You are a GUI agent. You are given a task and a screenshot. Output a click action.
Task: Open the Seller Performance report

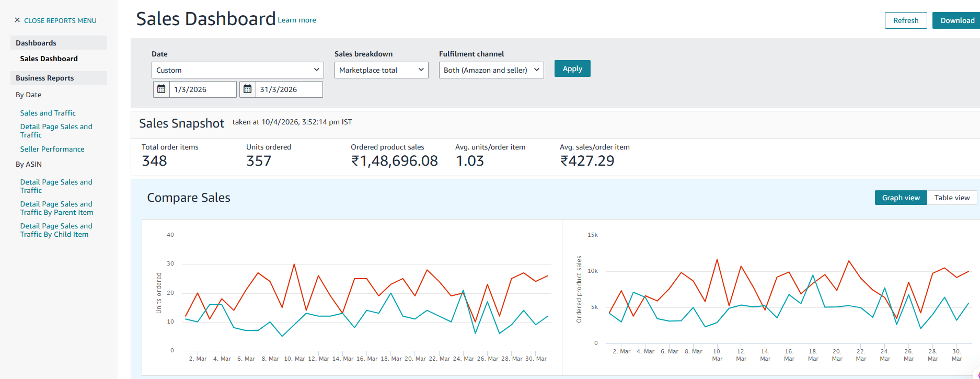point(52,149)
